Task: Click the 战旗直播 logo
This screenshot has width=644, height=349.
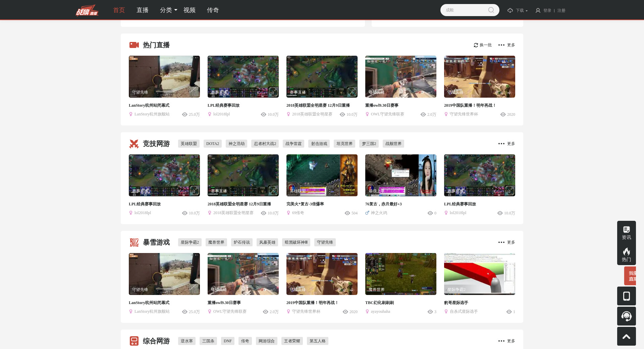Action: (x=87, y=10)
